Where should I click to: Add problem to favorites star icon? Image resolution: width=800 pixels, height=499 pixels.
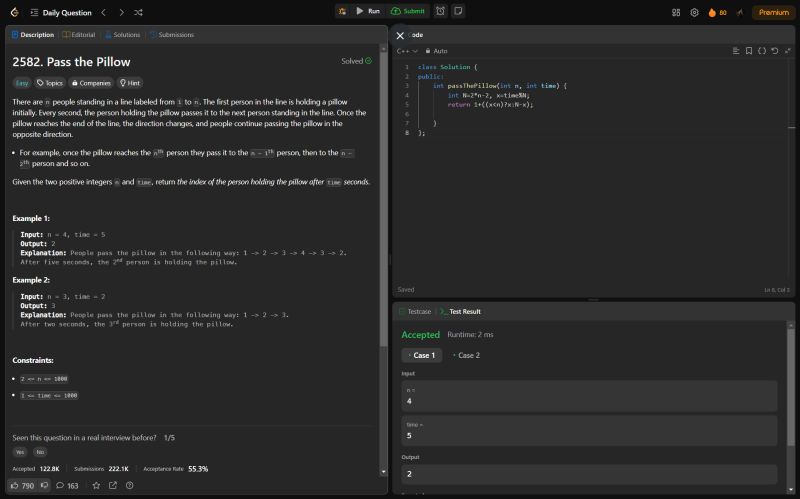(96, 486)
